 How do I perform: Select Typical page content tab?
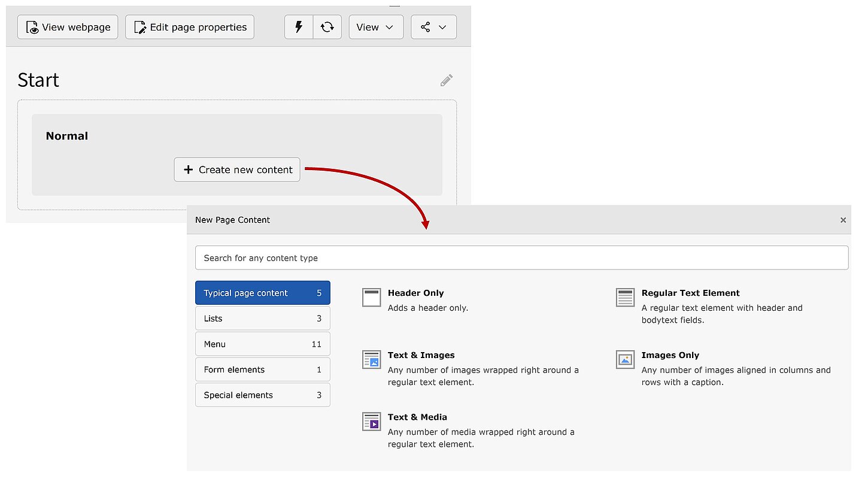click(262, 293)
